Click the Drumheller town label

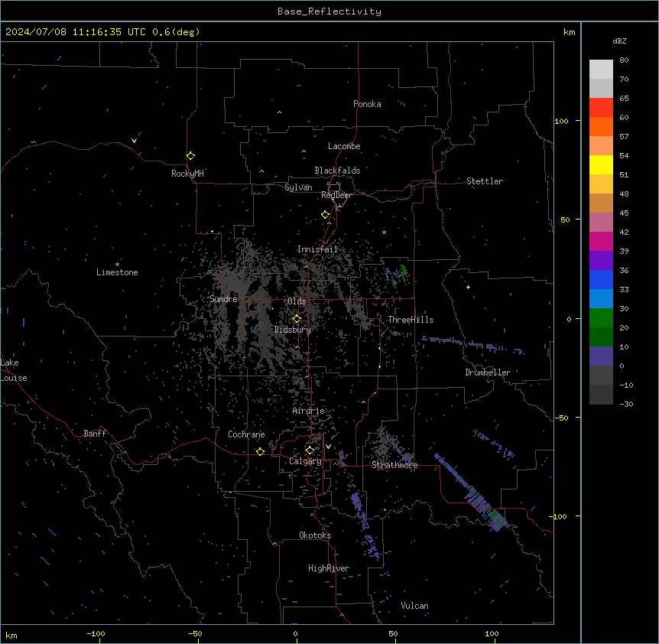click(x=488, y=372)
